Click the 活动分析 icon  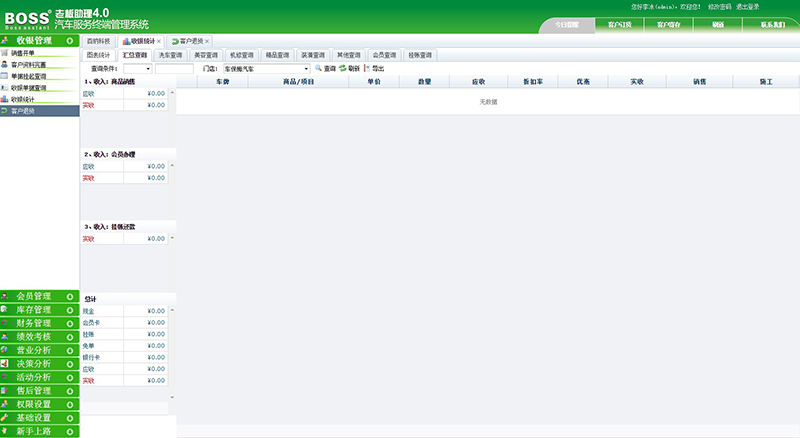pos(5,377)
